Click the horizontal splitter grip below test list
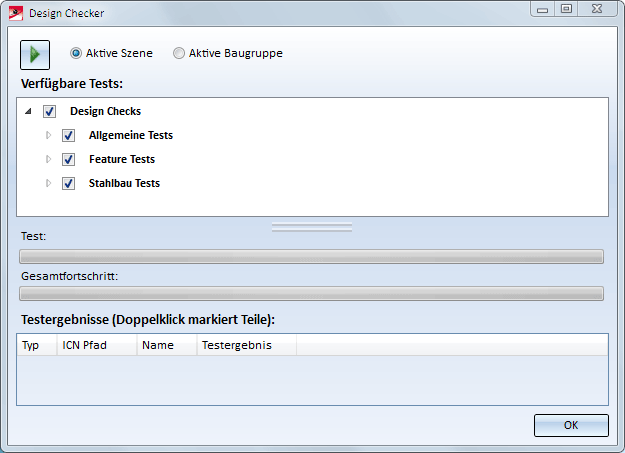Viewport: 625px width, 453px height. coord(311,227)
